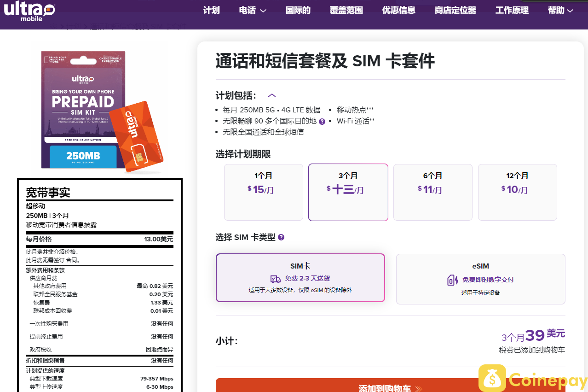The image size is (588, 392).
Task: Click the delivery truck icon in SIM卡 card
Action: coord(276,279)
